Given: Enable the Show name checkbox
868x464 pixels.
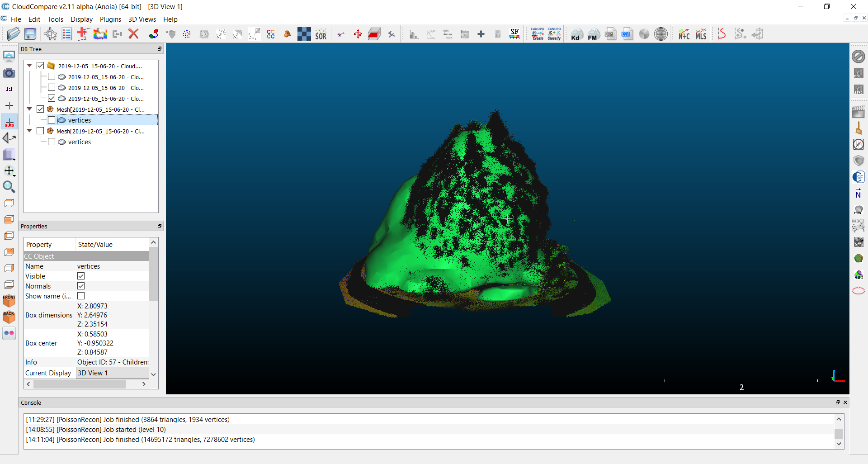Looking at the screenshot, I should click(x=81, y=296).
